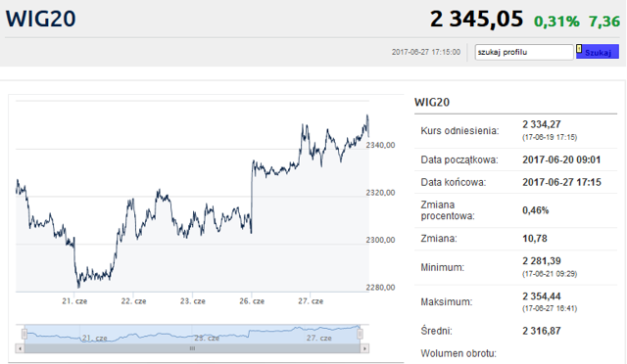Click the navigator scrollbar left arrow

(x=20, y=348)
